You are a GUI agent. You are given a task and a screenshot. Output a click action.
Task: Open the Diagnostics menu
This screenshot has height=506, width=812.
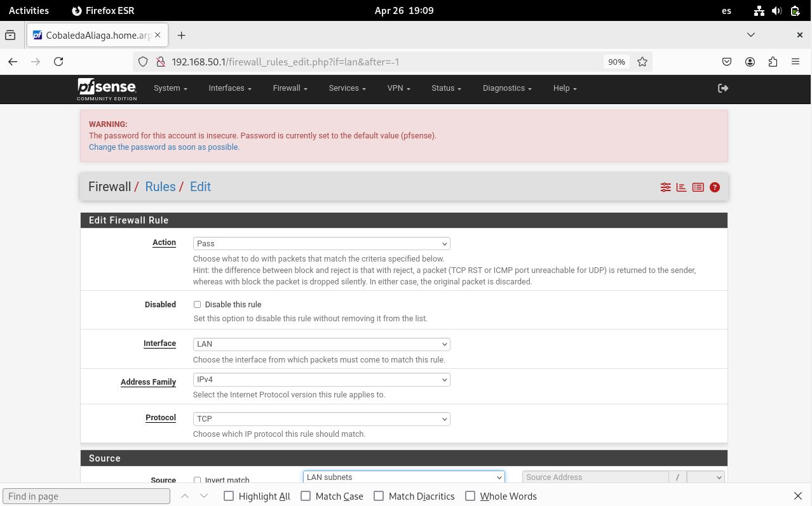click(x=506, y=88)
